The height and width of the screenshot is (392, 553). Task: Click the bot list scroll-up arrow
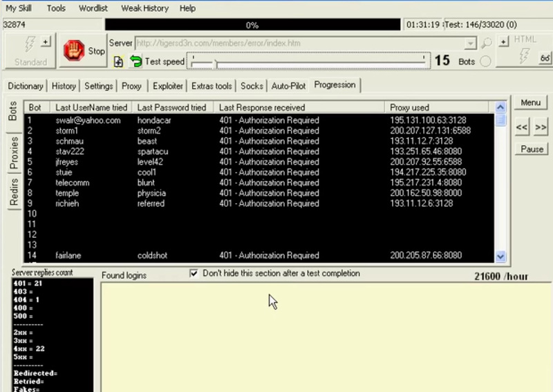[x=500, y=107]
